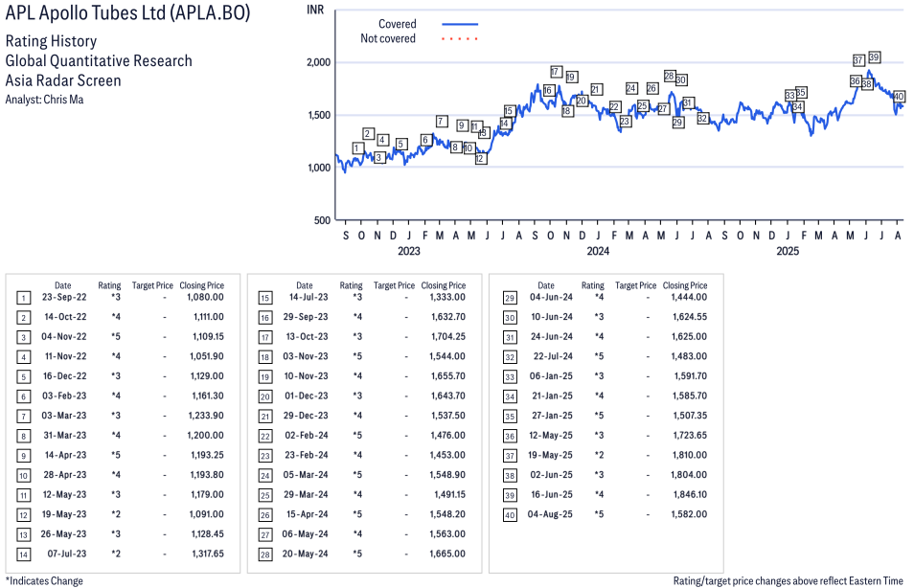Click the closing price '1,317.65'
The width and height of the screenshot is (914, 588).
point(208,554)
